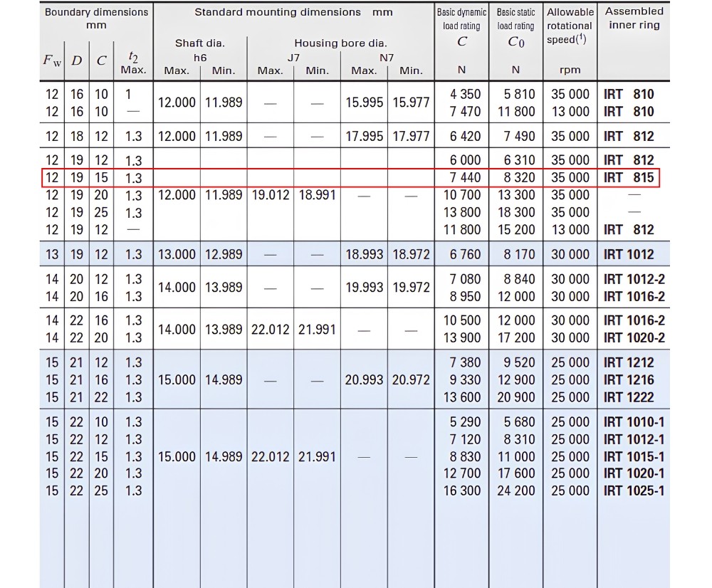Click the IRT 1016-2 entry with C 8 950
The height and width of the screenshot is (588, 712).
pyautogui.click(x=634, y=297)
